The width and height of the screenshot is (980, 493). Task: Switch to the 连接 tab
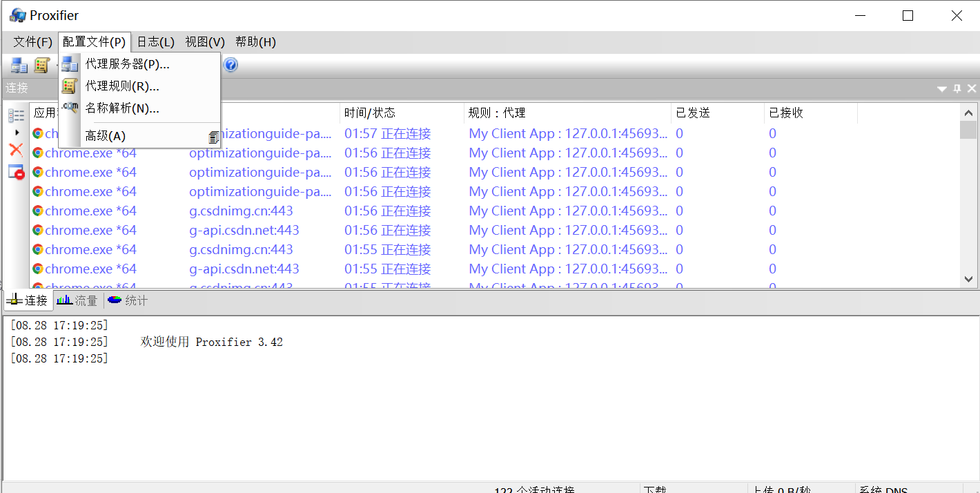(28, 300)
